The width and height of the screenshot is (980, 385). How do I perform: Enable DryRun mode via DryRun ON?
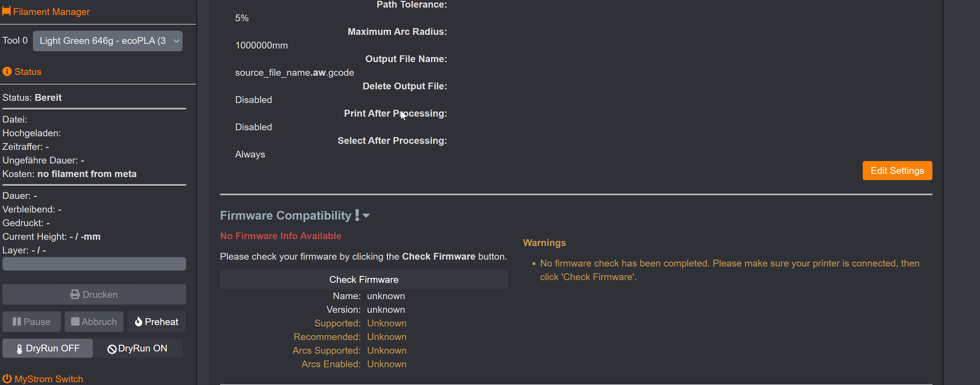(138, 348)
